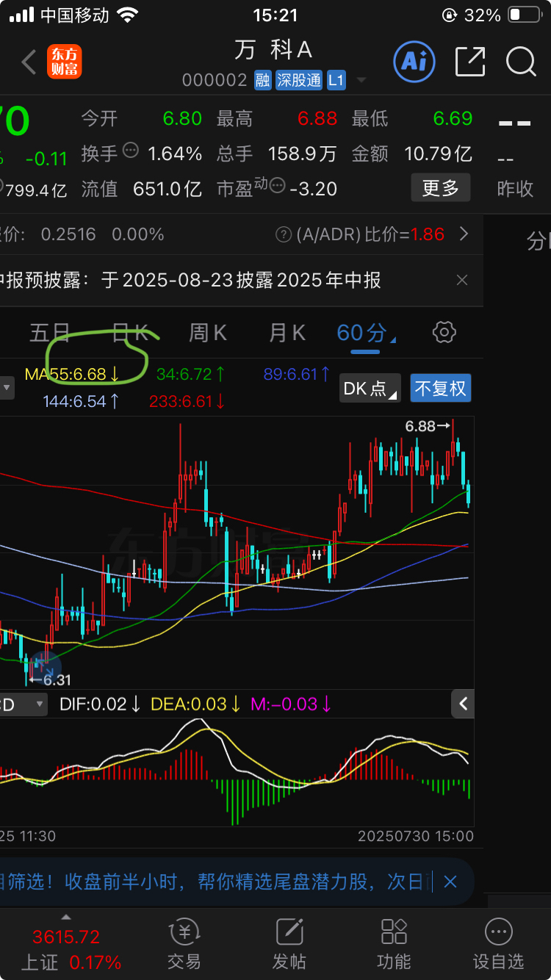Viewport: 551px width, 980px height.
Task: Tap the DEA:0.03 value
Action: pos(196,704)
